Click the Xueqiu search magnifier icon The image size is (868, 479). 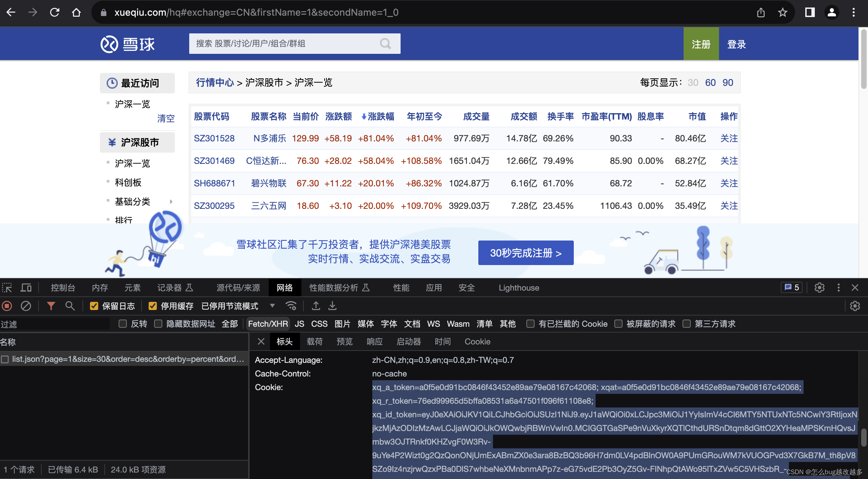pyautogui.click(x=385, y=44)
